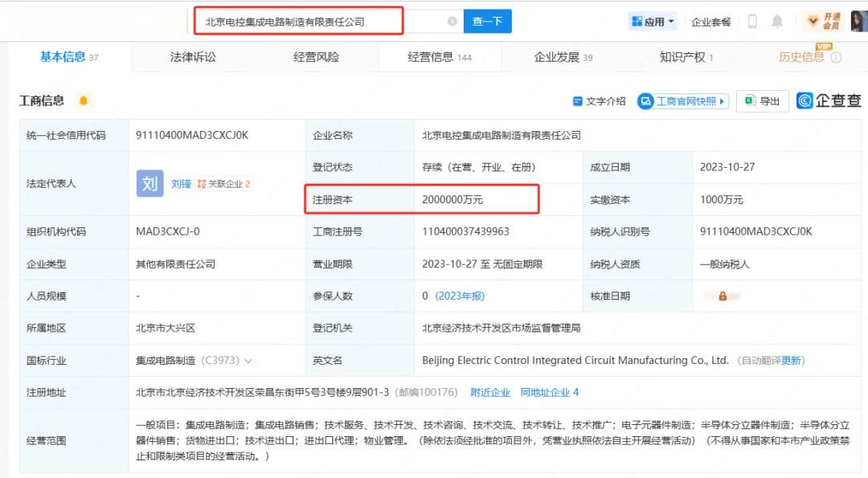The height and width of the screenshot is (478, 868).
Task: Open the 应用 dropdown menu
Action: 653,22
